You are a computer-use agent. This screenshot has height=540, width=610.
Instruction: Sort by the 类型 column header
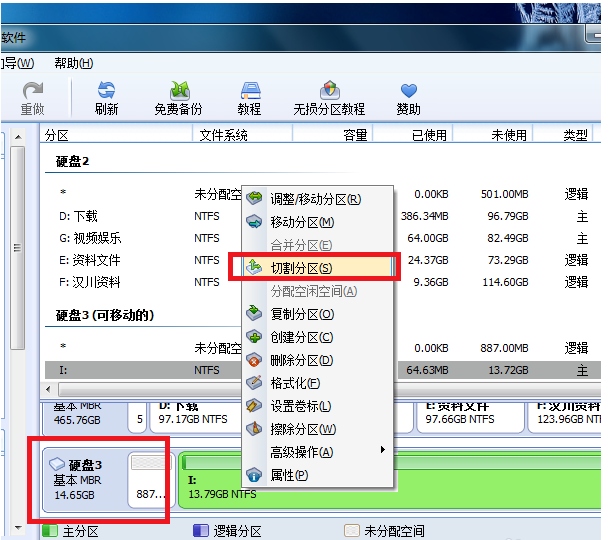pos(563,135)
